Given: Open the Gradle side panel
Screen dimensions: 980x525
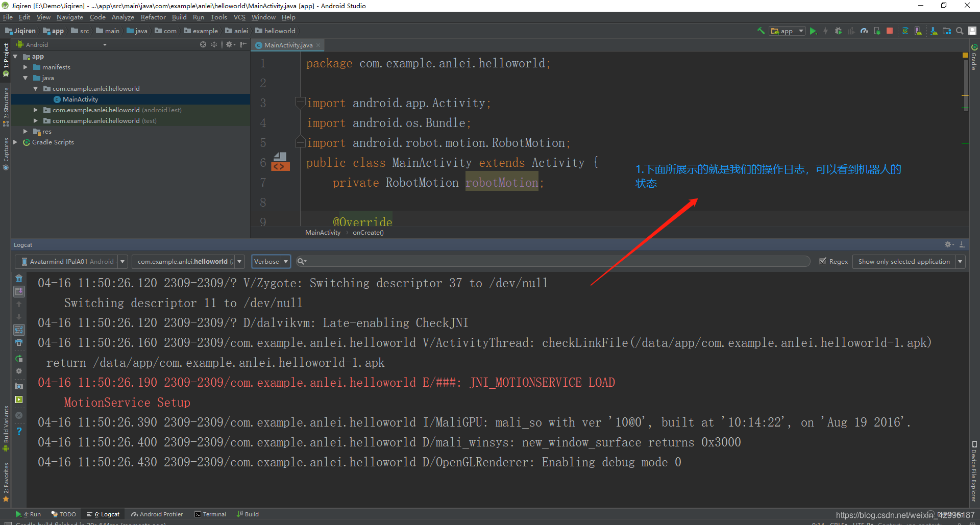Looking at the screenshot, I should tap(974, 57).
